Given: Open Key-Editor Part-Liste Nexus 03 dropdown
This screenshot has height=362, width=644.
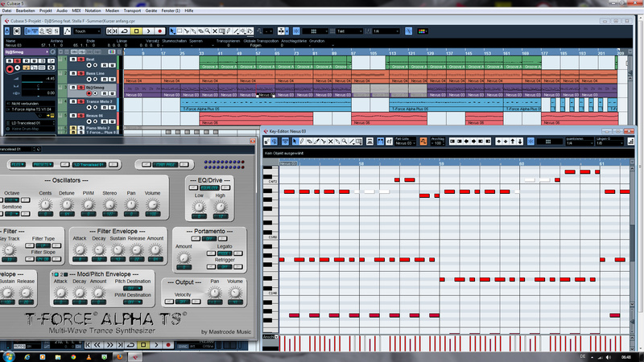Looking at the screenshot, I should coord(405,143).
